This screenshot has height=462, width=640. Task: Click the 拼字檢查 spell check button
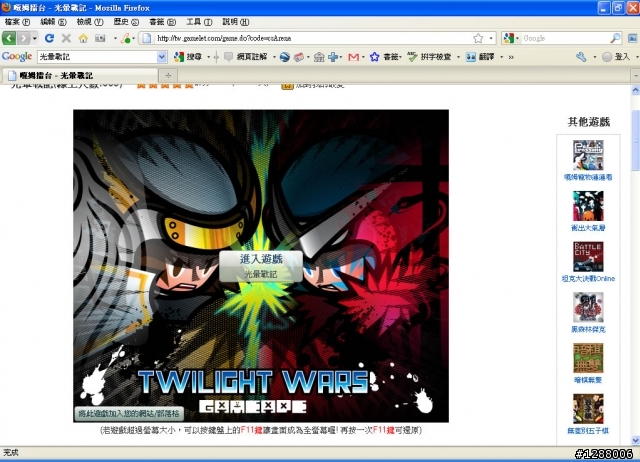429,57
